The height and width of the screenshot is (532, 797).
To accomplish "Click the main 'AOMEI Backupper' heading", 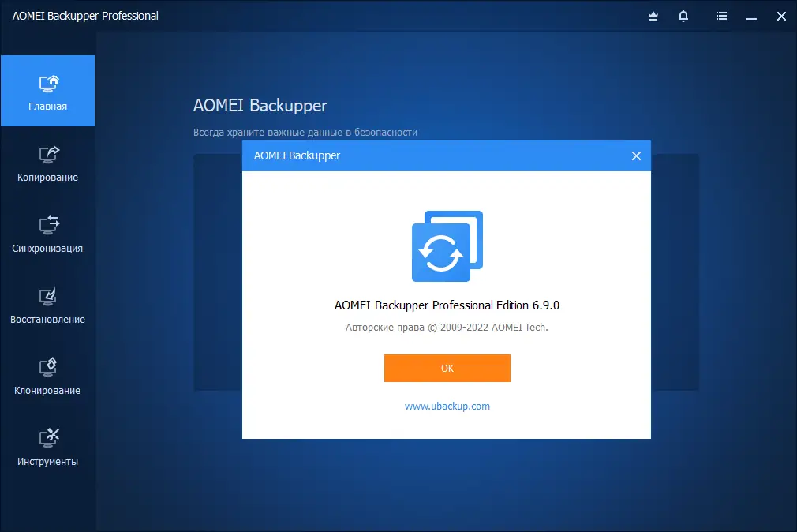I will [260, 105].
